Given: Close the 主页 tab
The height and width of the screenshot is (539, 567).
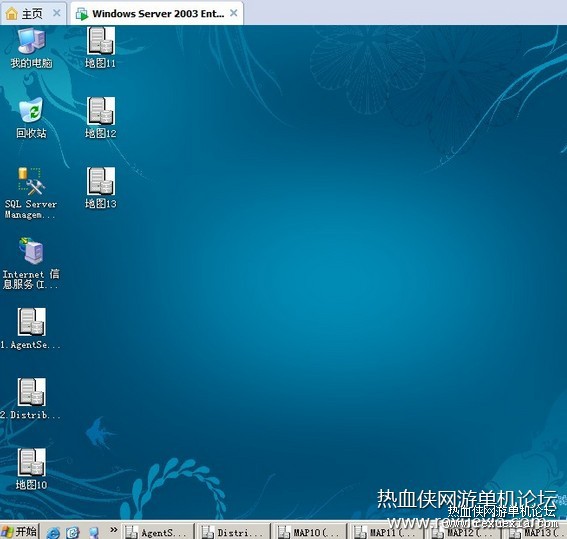Looking at the screenshot, I should point(57,13).
